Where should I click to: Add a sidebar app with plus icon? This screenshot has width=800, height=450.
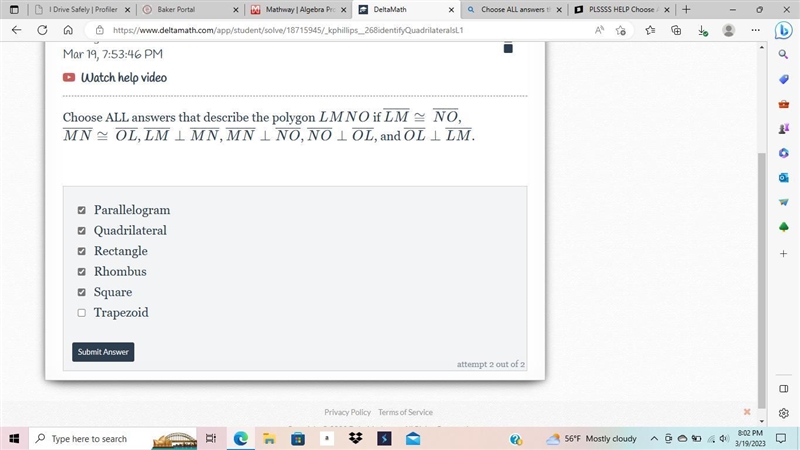[783, 254]
